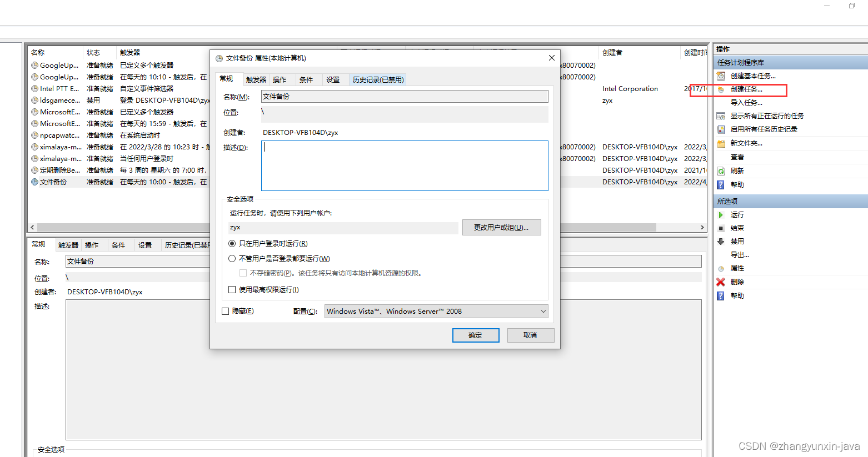Click 查看 in the actions pane
Viewport: 868px width, 457px height.
(737, 157)
